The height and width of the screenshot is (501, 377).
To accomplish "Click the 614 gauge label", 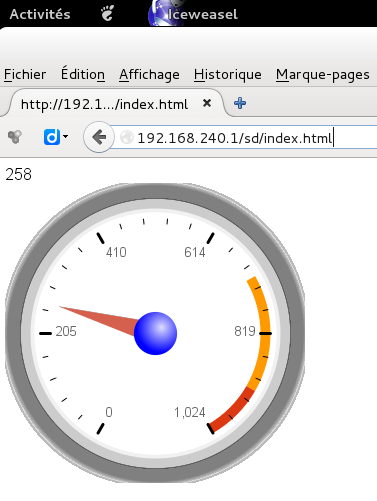I will (195, 252).
